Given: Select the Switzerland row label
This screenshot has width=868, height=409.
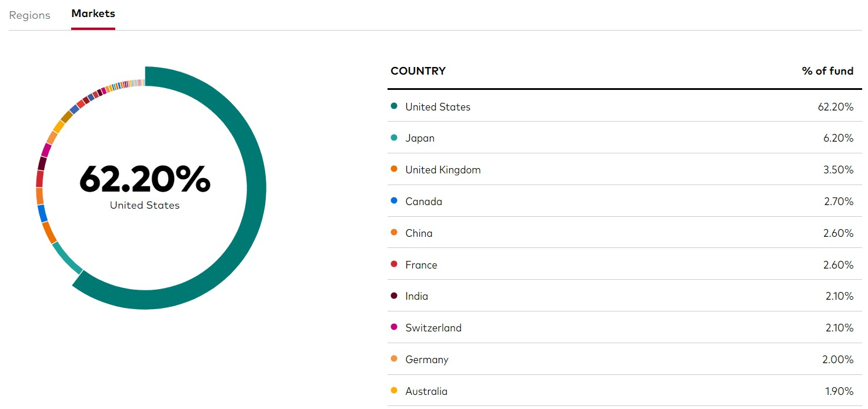Looking at the screenshot, I should 433,328.
